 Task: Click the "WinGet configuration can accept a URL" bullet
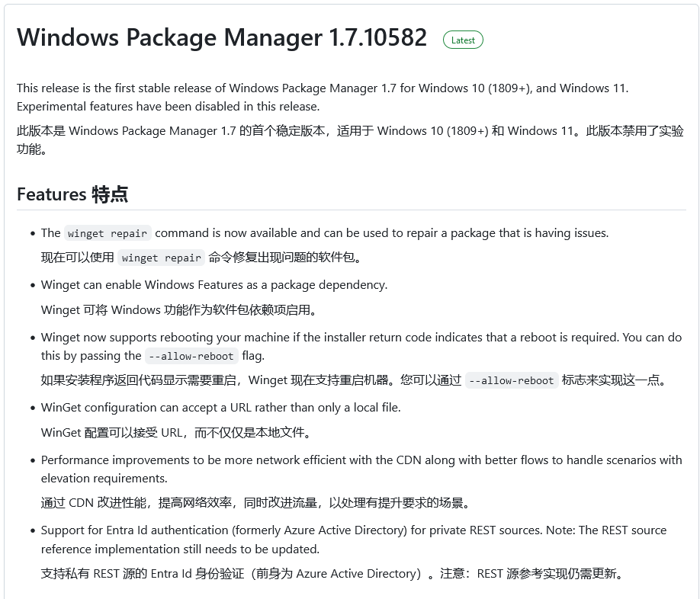220,408
